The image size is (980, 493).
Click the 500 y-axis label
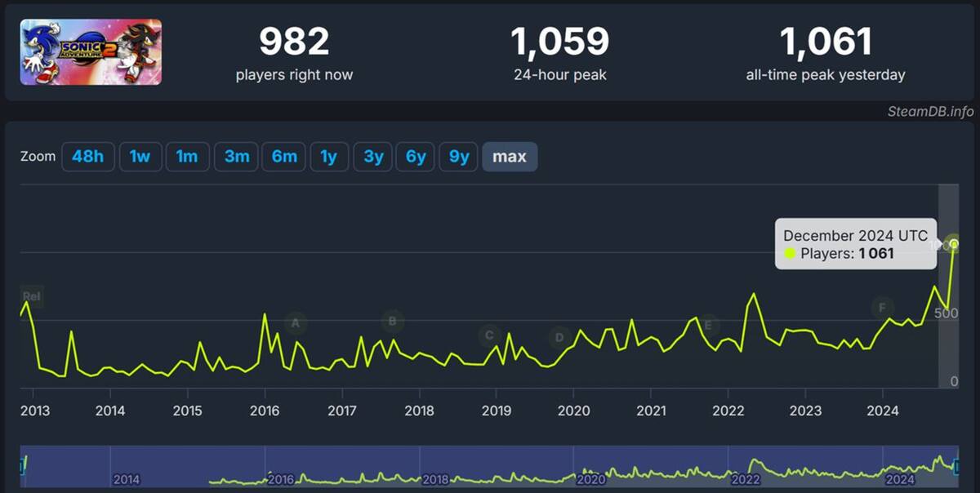(947, 313)
